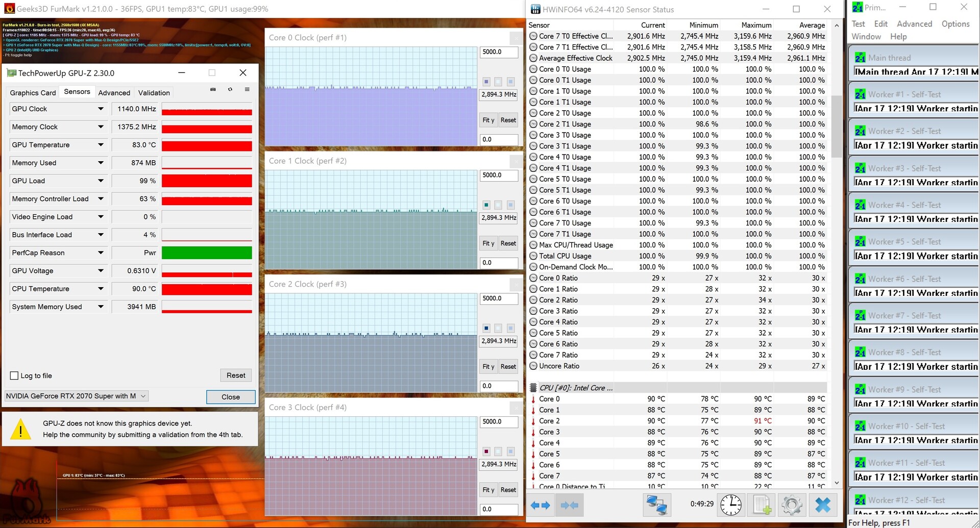Open the Prime95 Test menu

pyautogui.click(x=858, y=24)
